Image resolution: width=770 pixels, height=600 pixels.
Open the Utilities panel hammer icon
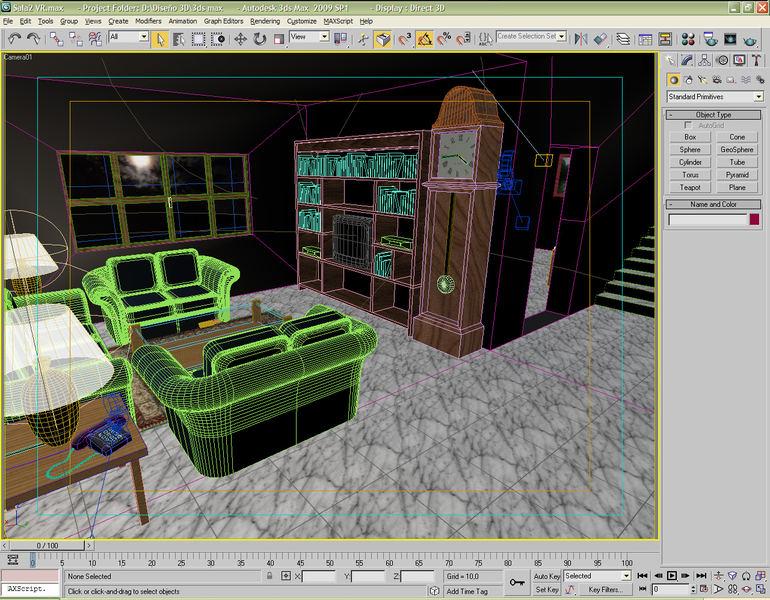[x=755, y=62]
